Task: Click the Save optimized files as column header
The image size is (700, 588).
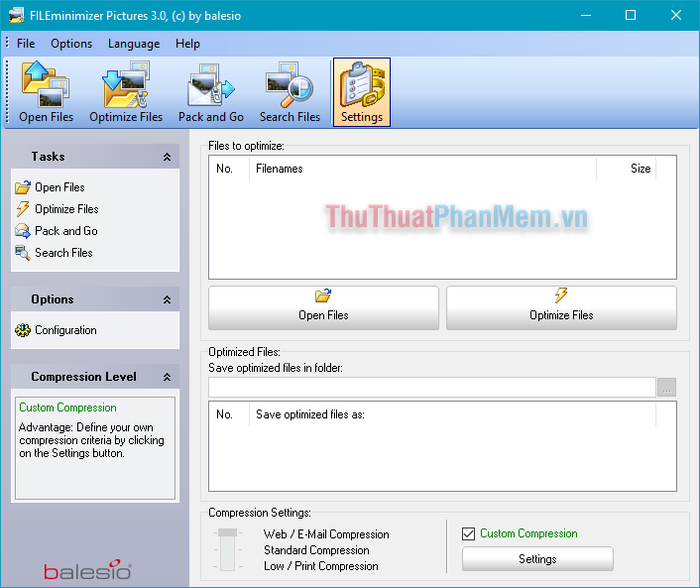Action: click(x=452, y=414)
